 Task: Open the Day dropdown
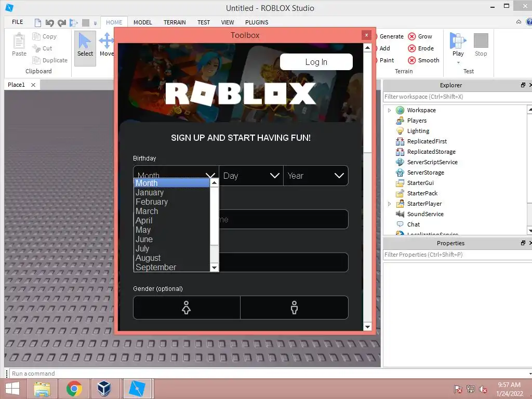pyautogui.click(x=251, y=176)
